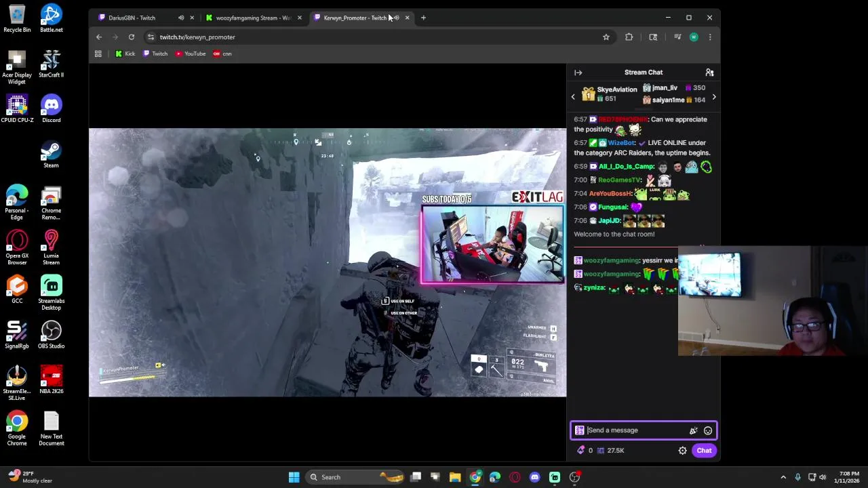
Task: Open OBS Studio desktop shortcut
Action: click(51, 335)
